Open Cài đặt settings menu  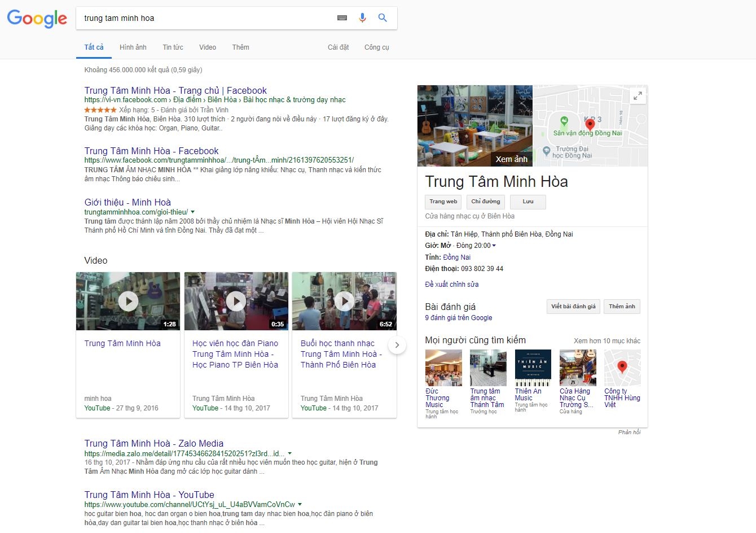pyautogui.click(x=338, y=47)
